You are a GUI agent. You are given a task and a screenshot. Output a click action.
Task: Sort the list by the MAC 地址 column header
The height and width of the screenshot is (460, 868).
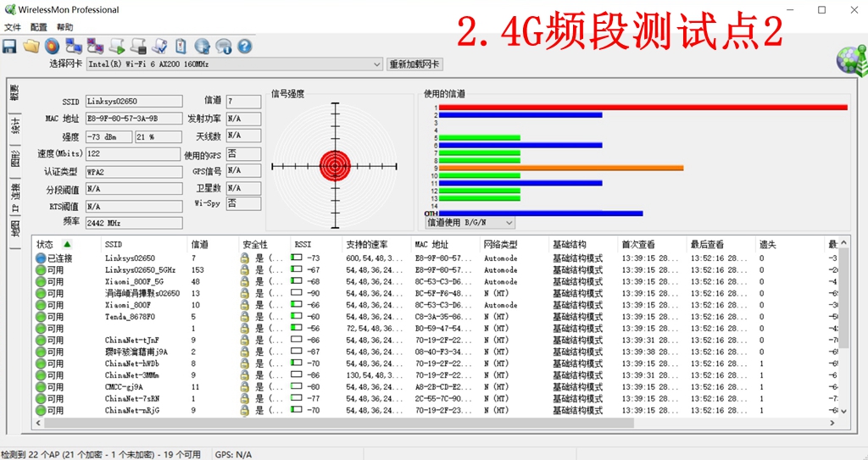pyautogui.click(x=431, y=244)
